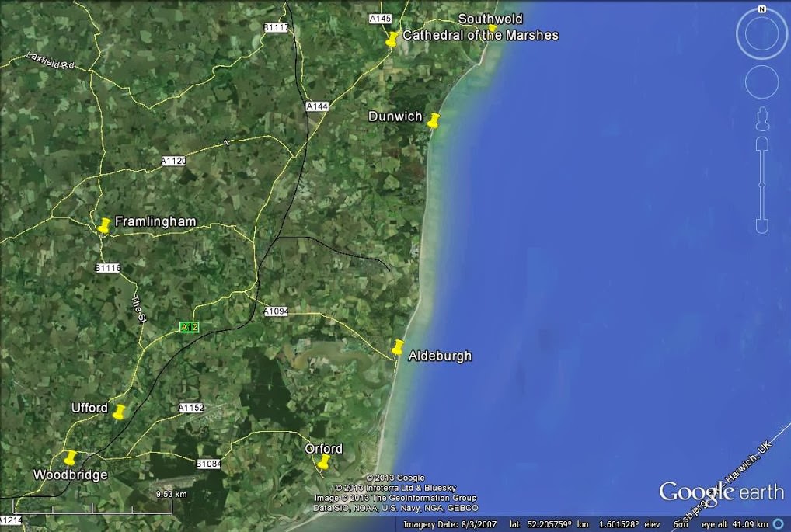Click the Aldeburgh placemark label
Viewport: 791px width, 532px height.
pos(440,356)
